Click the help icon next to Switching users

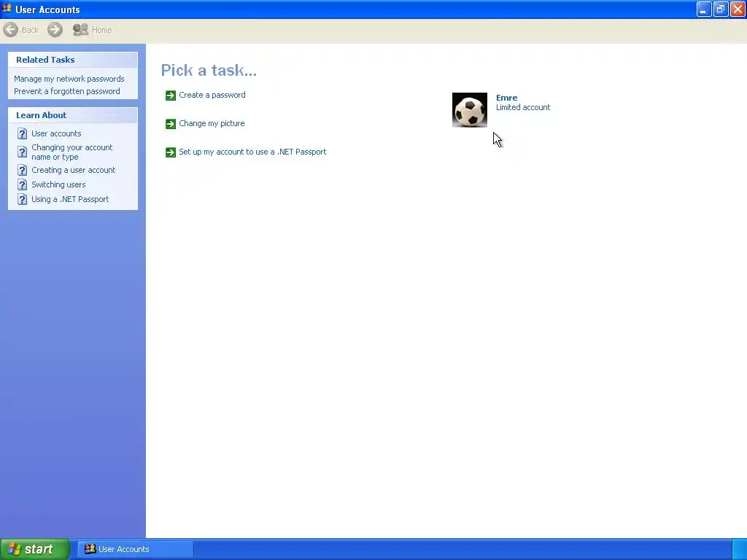[23, 184]
